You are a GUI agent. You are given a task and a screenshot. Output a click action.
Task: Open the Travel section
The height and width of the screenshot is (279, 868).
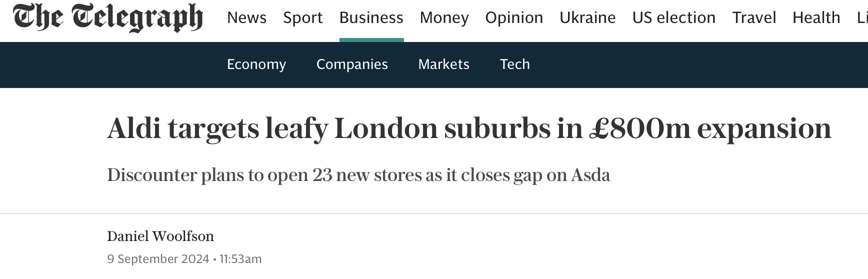pos(754,18)
